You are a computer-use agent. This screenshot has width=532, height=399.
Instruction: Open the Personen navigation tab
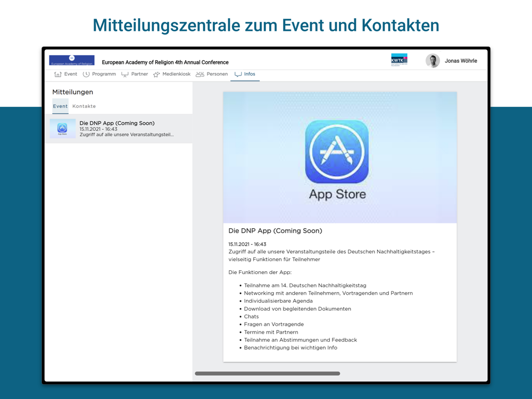coord(212,74)
